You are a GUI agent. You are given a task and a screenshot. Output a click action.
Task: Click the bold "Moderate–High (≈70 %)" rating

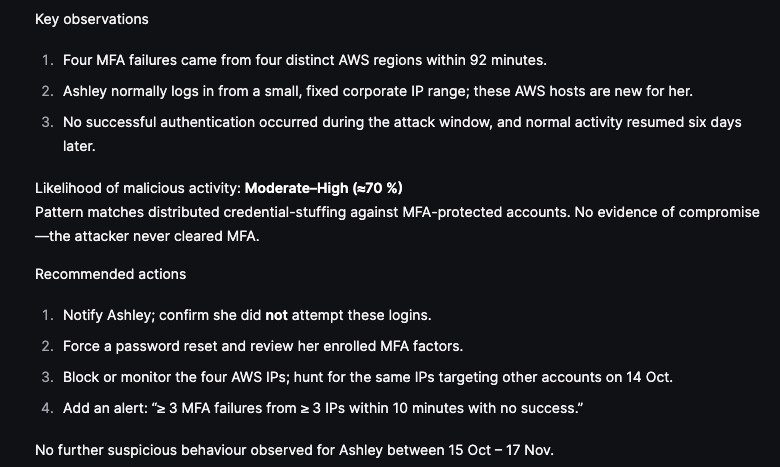(x=323, y=188)
